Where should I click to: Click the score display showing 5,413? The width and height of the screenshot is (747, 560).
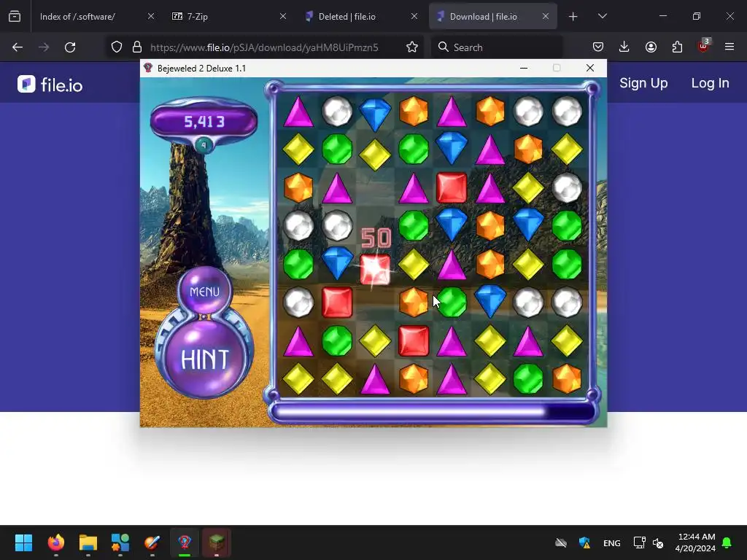click(x=204, y=122)
